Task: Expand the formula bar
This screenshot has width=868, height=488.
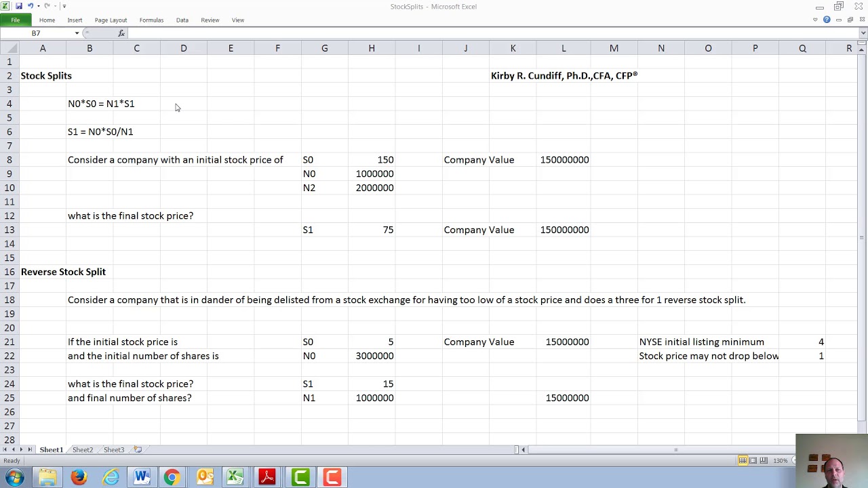Action: click(x=863, y=33)
